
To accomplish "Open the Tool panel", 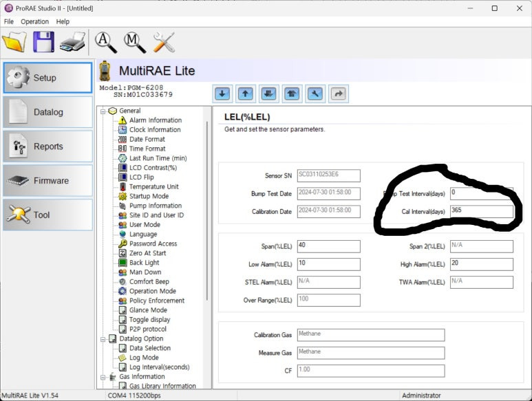I will tap(48, 215).
